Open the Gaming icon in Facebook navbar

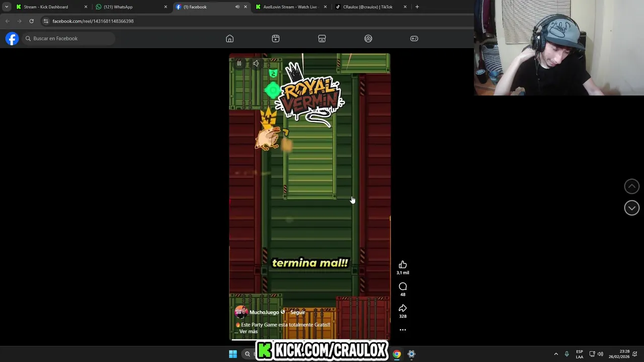click(414, 39)
